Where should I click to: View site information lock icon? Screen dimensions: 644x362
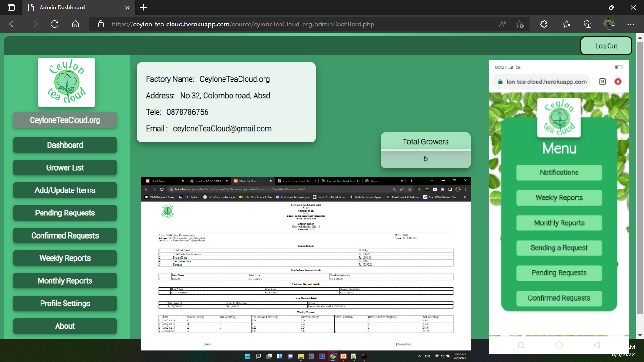pos(100,24)
